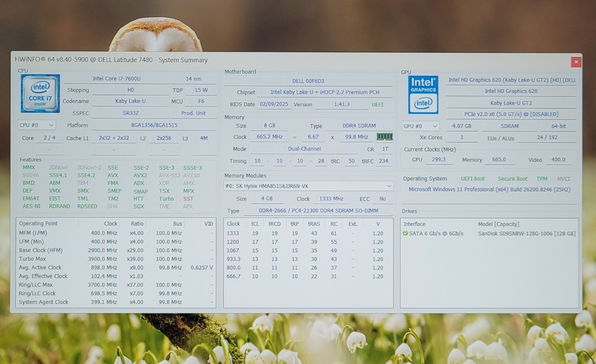Click the PCIe v2.0 x0 DISABLED field
Screen dimensions: 596x364
click(x=511, y=114)
